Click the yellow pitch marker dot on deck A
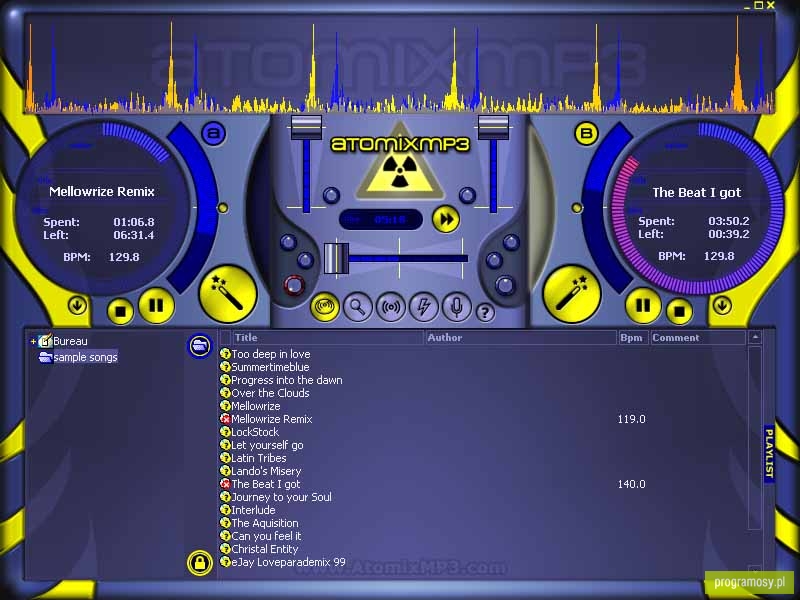800x600 pixels. click(x=222, y=208)
